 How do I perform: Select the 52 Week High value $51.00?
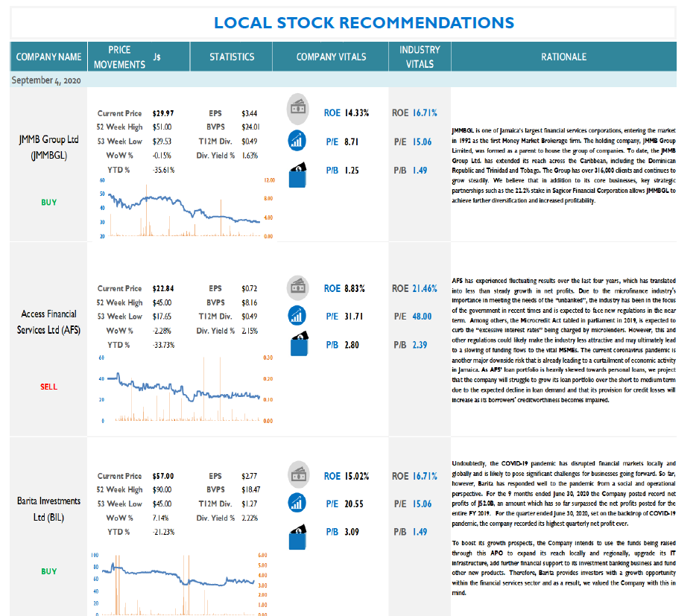click(162, 127)
